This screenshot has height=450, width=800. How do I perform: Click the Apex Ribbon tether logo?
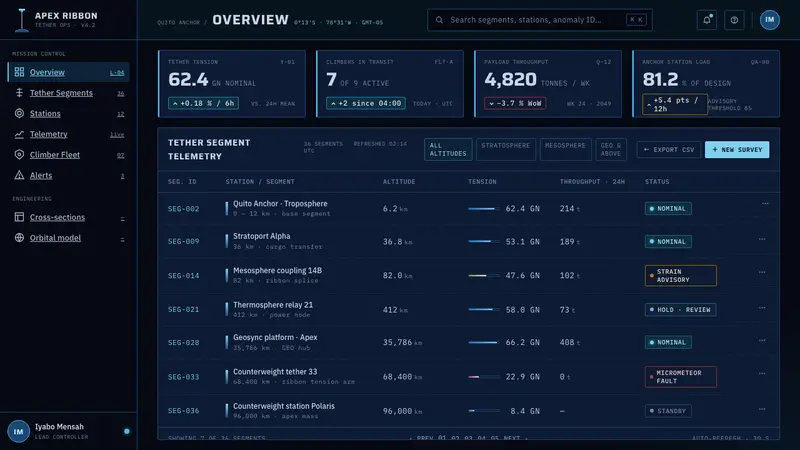click(x=21, y=20)
